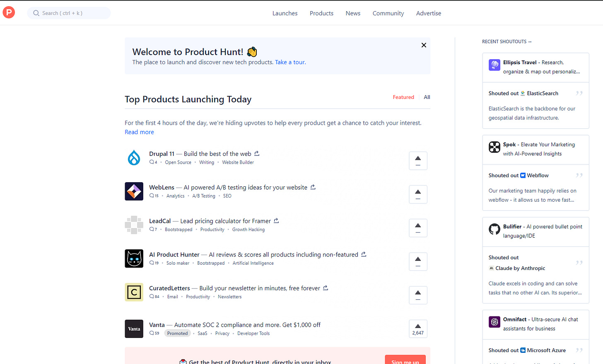This screenshot has width=603, height=364.
Task: Upvote WebLens
Action: (x=418, y=194)
